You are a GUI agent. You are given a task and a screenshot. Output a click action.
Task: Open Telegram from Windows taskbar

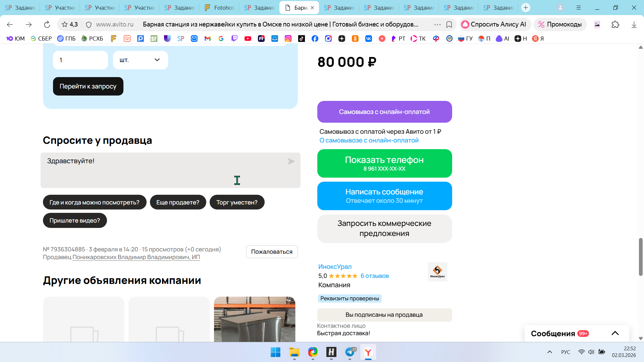coord(350,352)
